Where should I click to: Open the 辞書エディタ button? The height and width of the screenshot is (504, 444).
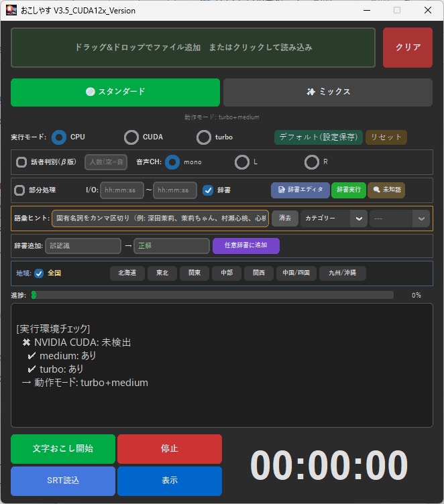[x=300, y=190]
